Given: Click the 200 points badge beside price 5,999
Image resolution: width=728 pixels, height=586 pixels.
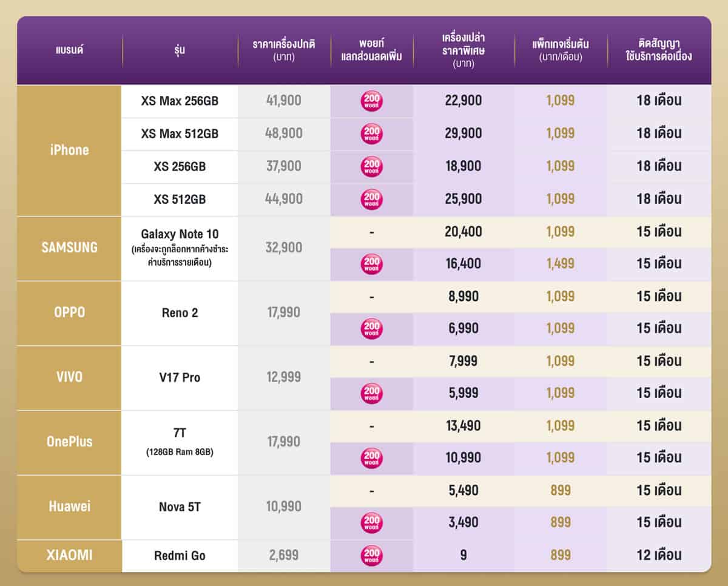Looking at the screenshot, I should tap(372, 394).
